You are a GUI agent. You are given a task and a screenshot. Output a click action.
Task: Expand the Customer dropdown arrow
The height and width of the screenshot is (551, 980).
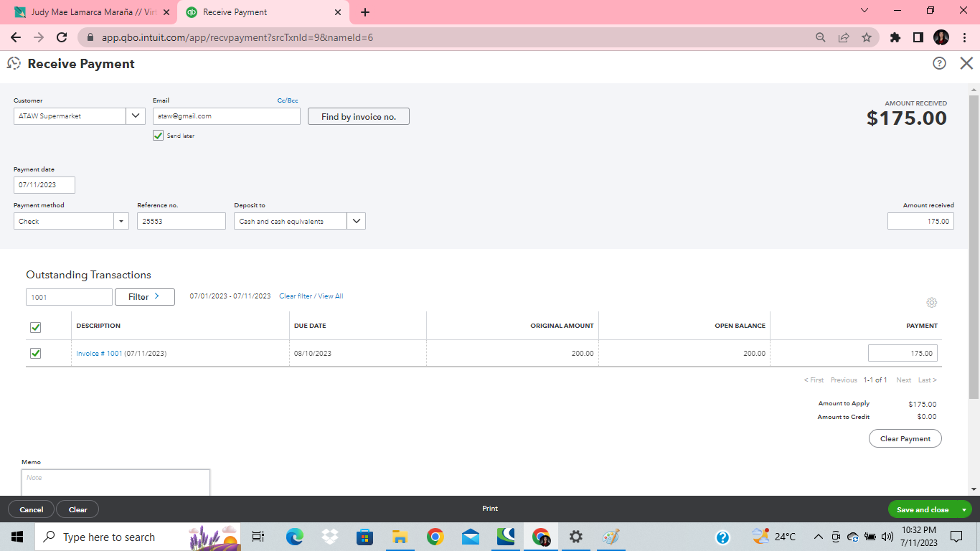click(x=136, y=116)
